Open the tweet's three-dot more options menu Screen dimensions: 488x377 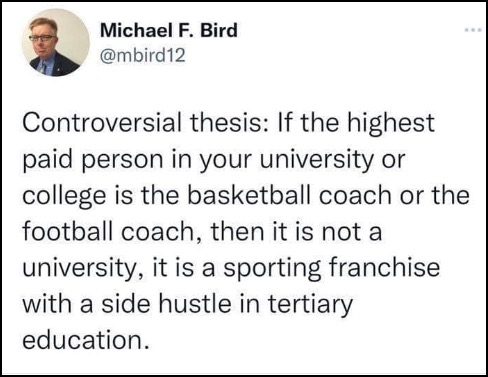pos(473,30)
